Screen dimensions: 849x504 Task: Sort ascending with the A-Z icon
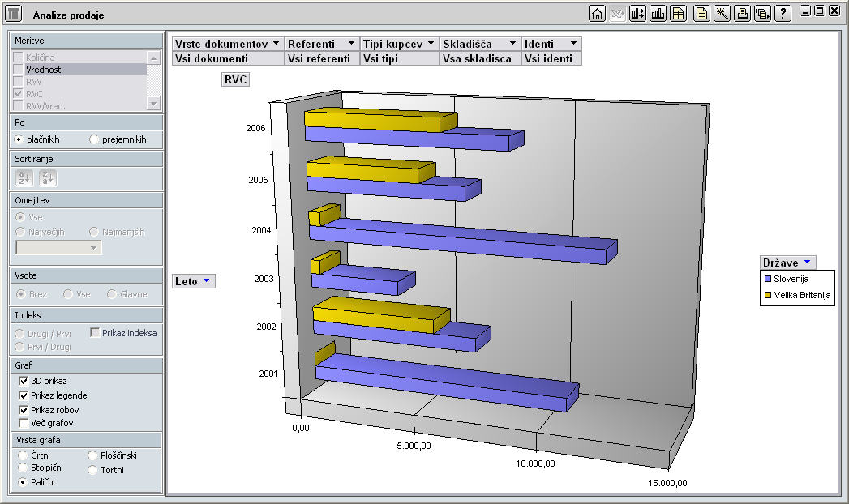coord(26,178)
